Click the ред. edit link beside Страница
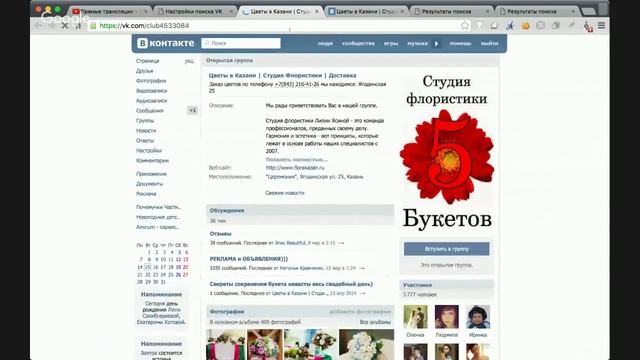This screenshot has height=360, width=640. pos(189,61)
